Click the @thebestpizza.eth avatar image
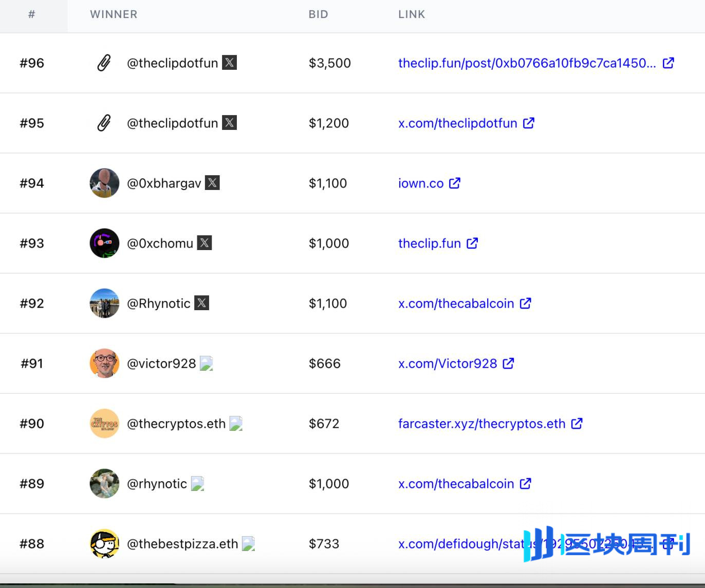705x588 pixels. pos(104,543)
